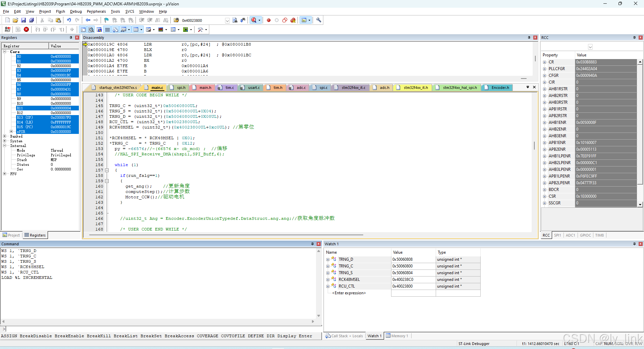Click the RST reset icon in debug toolbar
Screen dimensions: 644x349
tap(7, 30)
